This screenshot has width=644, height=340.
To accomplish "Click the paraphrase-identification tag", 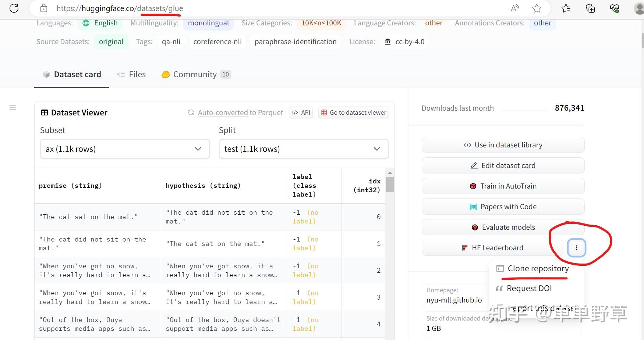I will (x=296, y=42).
